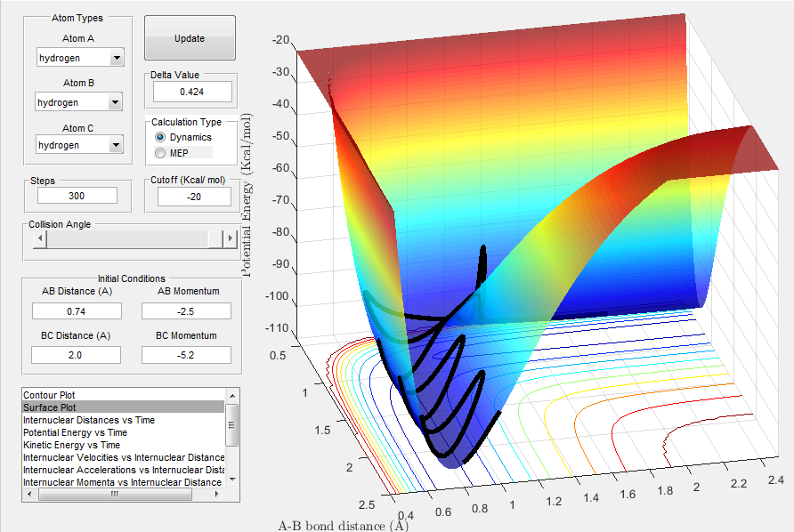Click the Steps field showing 300
This screenshot has width=794, height=532.
77,196
